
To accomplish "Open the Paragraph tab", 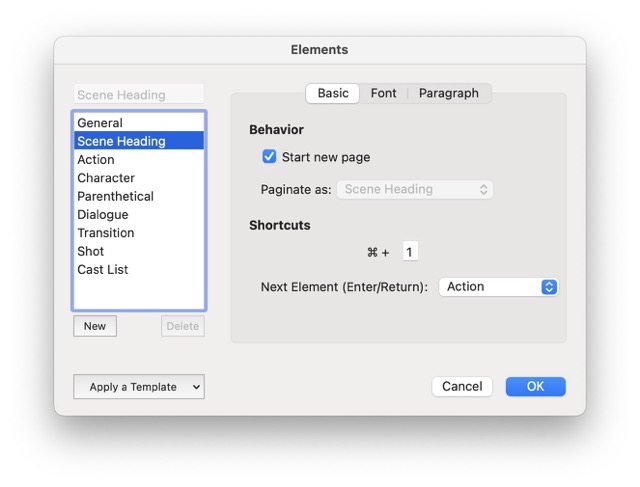I will [448, 93].
